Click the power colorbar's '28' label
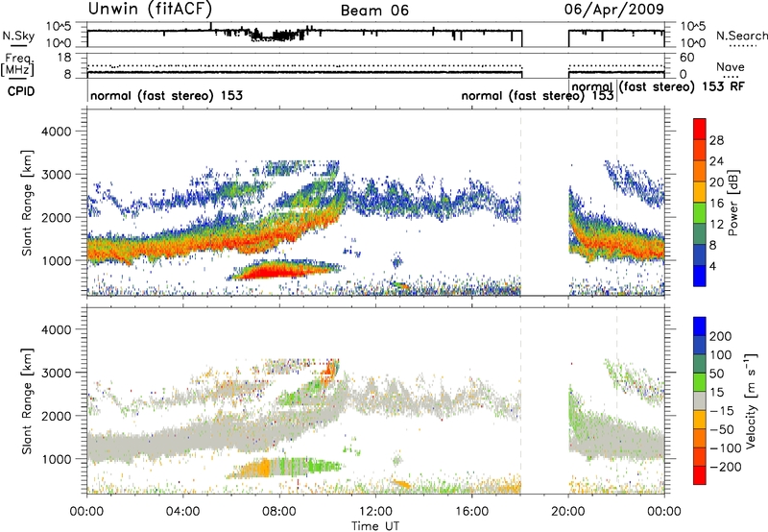The width and height of the screenshot is (768, 532). pyautogui.click(x=716, y=140)
